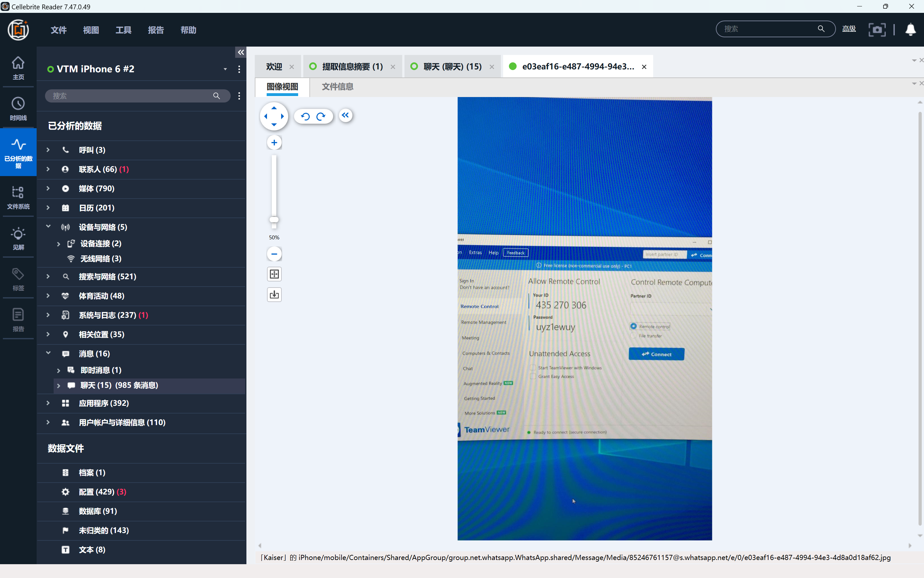
Task: Open the notifications bell
Action: [911, 30]
